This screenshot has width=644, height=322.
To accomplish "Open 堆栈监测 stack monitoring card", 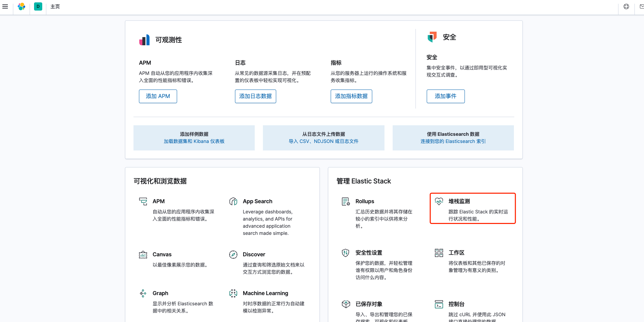I will (x=473, y=208).
